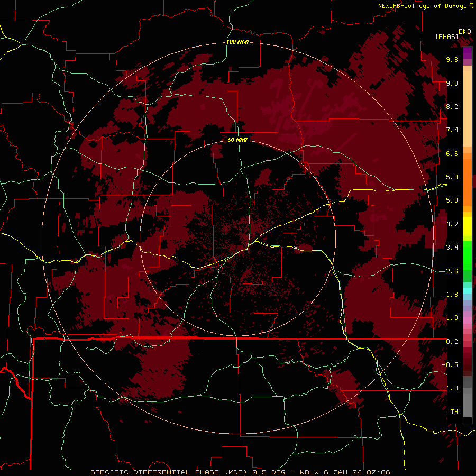Screen dimensions: 476x476
Task: Click the 8.2 value on color scale
Action: (452, 106)
